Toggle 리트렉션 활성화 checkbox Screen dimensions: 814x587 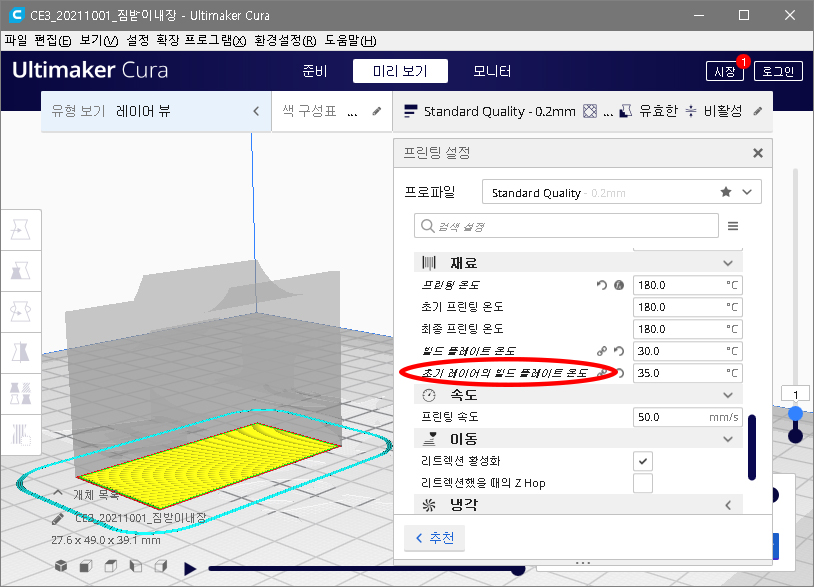point(643,461)
